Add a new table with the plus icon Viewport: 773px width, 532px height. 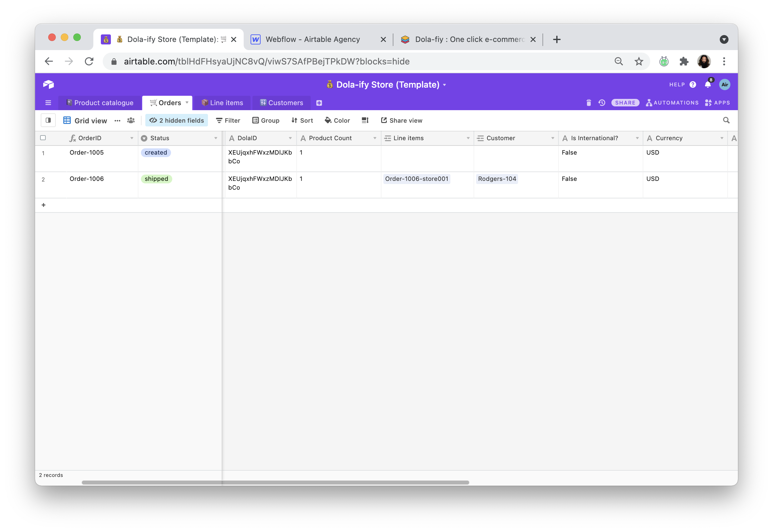tap(319, 103)
